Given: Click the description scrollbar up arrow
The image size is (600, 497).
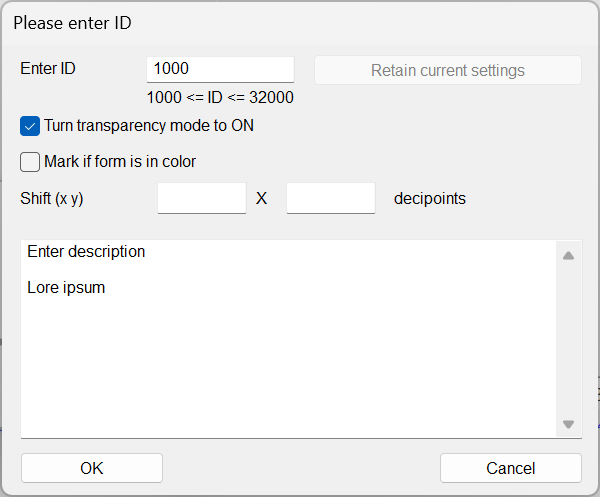Looking at the screenshot, I should coord(568,255).
